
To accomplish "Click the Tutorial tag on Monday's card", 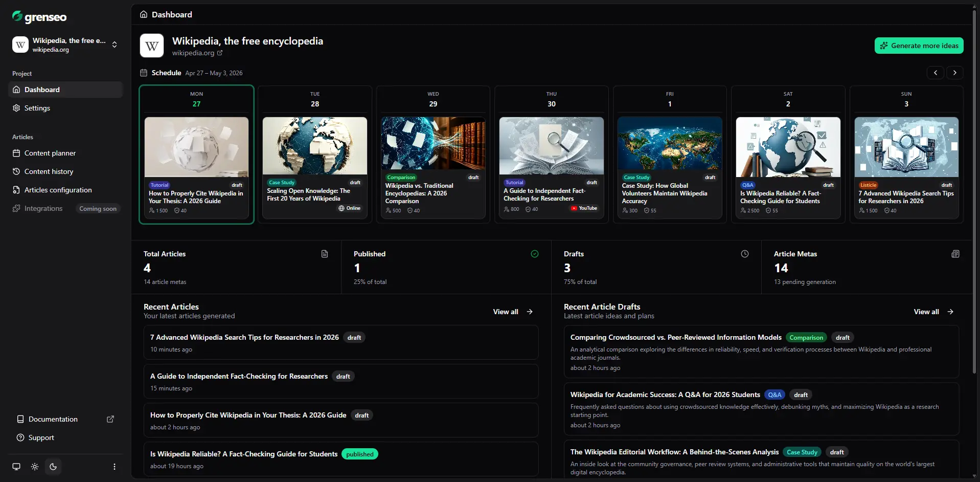I will (159, 185).
